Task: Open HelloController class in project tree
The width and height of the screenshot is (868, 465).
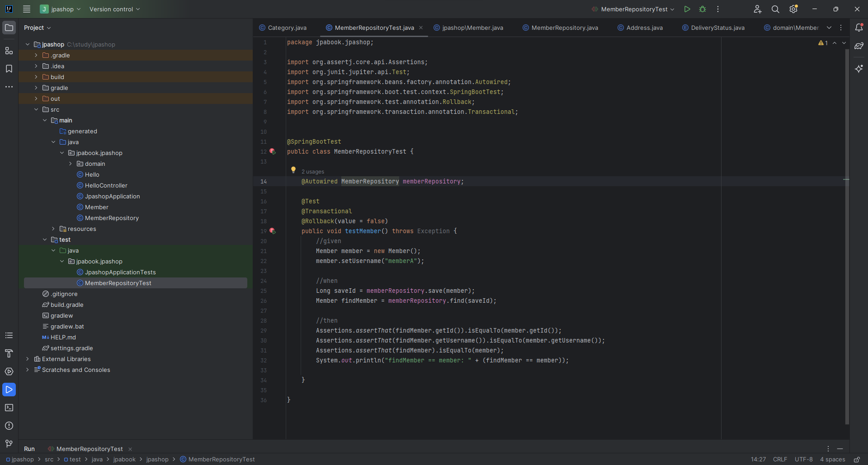Action: (106, 185)
